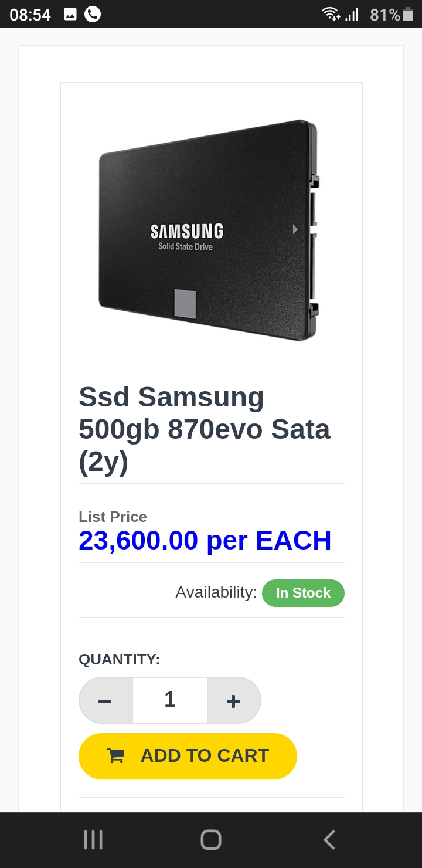Decrease quantity with the minus button
This screenshot has width=422, height=868.
105,700
